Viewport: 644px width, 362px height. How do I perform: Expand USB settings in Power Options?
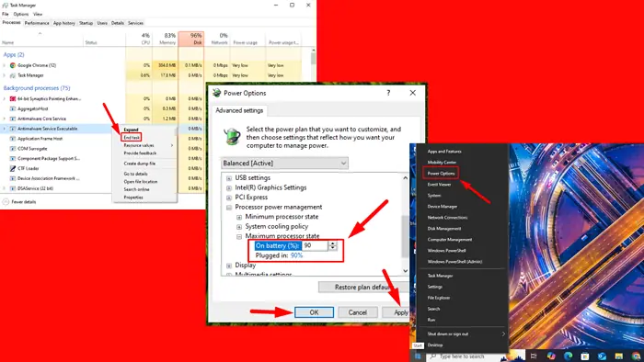229,178
